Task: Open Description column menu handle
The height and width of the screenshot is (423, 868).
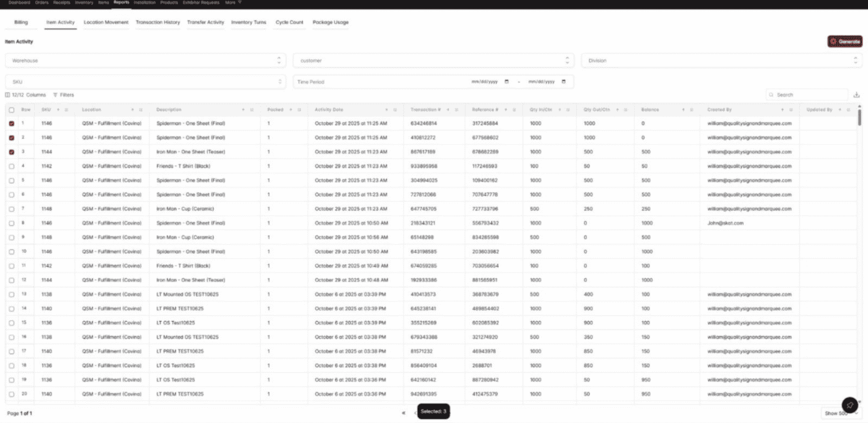Action: tap(252, 110)
